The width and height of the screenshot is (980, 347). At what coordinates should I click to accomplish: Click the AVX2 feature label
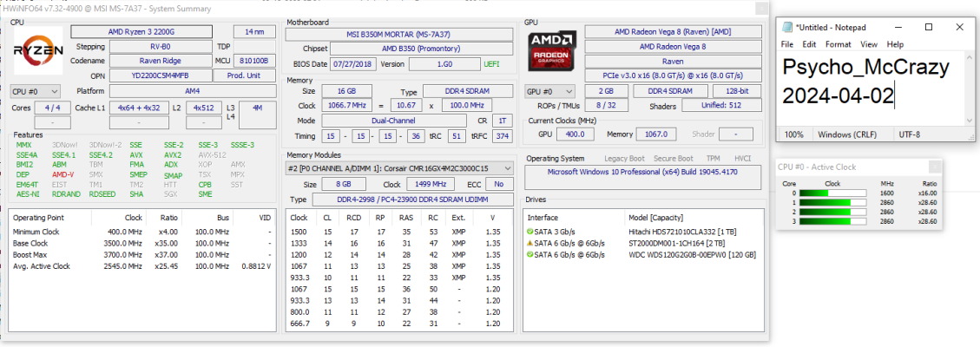click(x=173, y=154)
